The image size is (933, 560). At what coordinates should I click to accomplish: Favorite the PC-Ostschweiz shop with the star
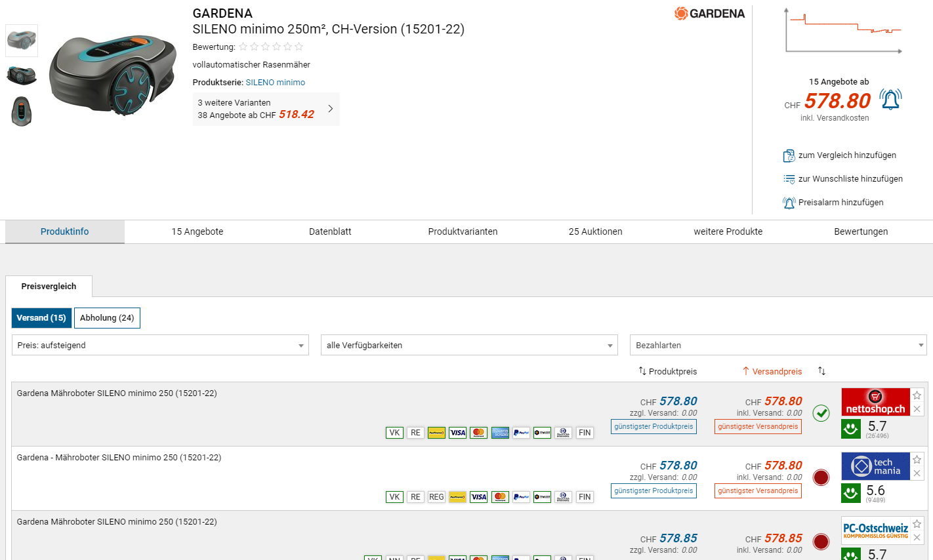point(917,524)
